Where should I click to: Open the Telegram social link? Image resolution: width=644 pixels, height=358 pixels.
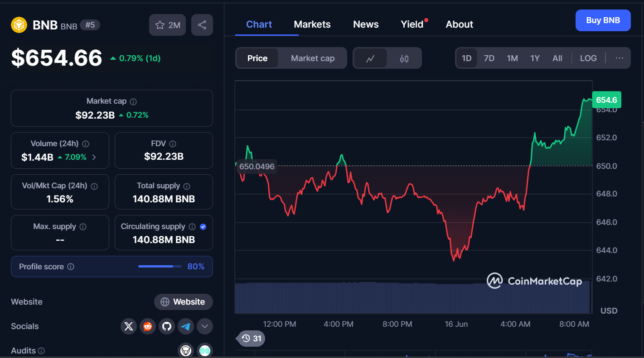[x=186, y=326]
